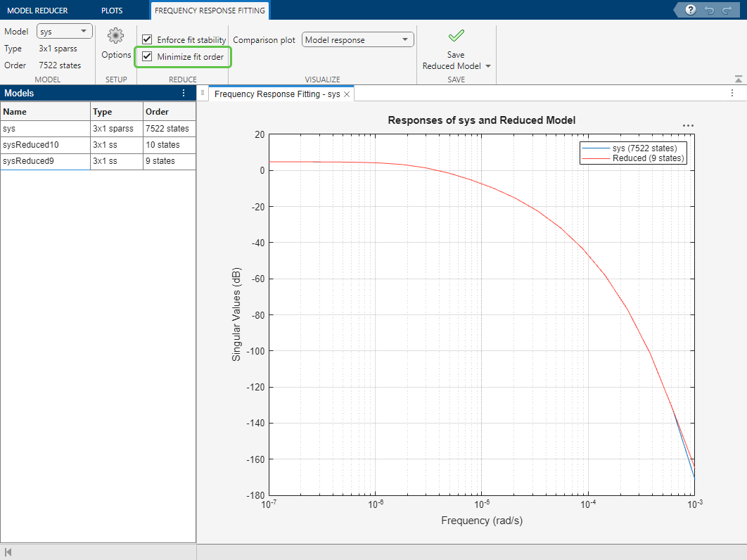Click the Undo arrow in title bar

coord(708,10)
